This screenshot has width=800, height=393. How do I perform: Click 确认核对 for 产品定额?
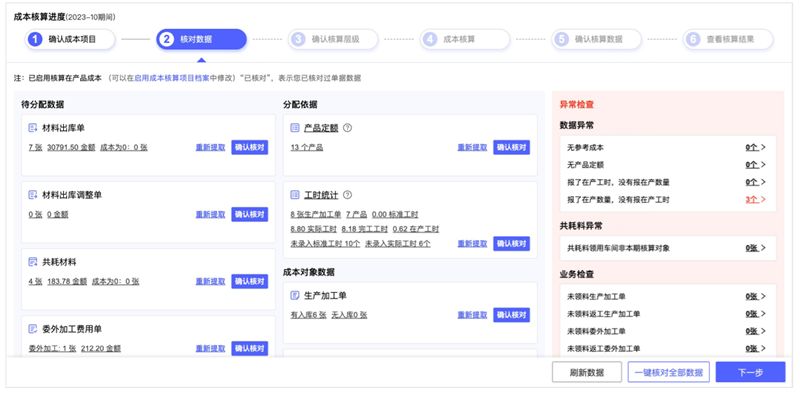tap(511, 148)
